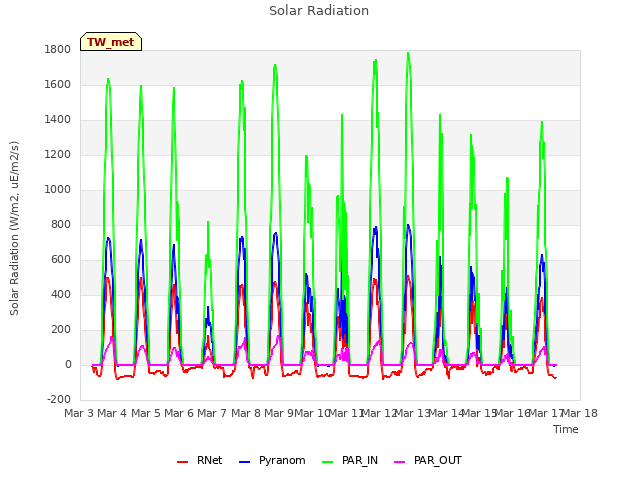Click the -200 y-axis tick label

(59, 400)
